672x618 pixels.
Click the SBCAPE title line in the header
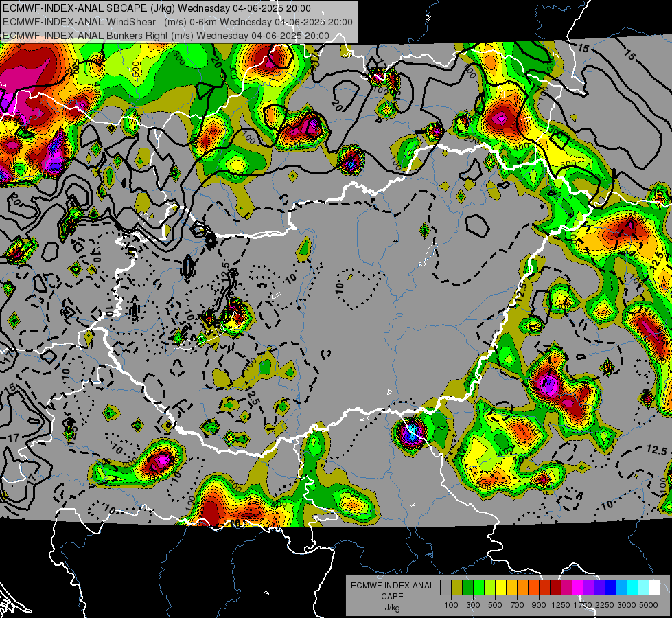[157, 8]
